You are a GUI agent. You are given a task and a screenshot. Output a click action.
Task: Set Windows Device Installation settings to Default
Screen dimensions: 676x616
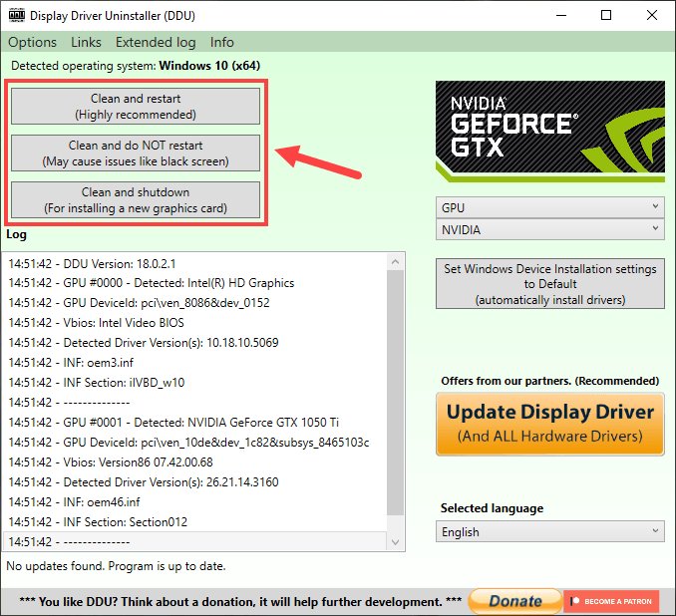[x=550, y=284]
